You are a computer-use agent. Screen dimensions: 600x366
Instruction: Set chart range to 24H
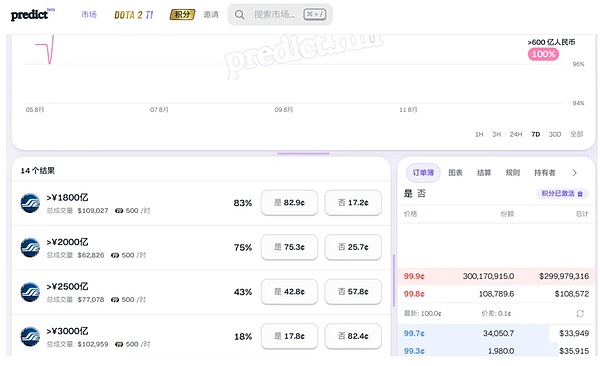click(x=516, y=134)
